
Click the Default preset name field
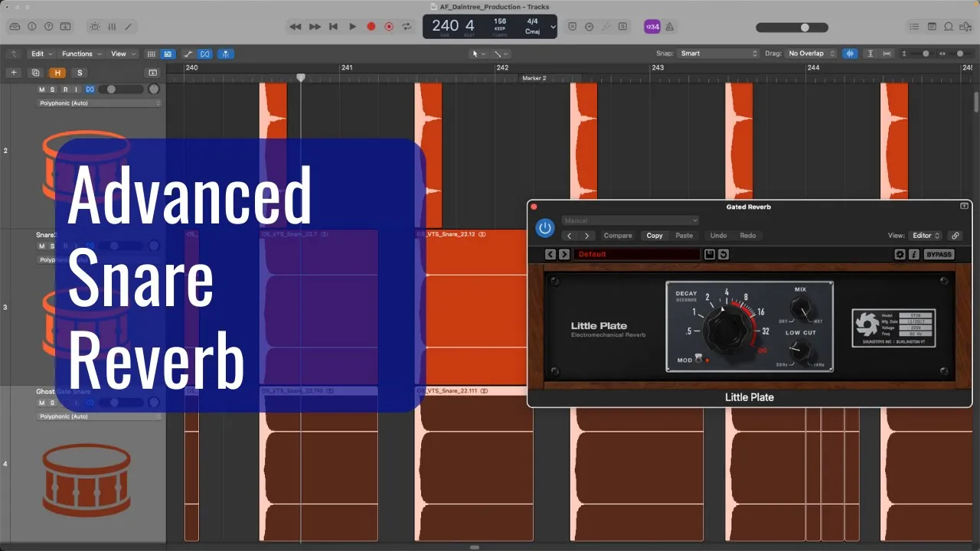coord(637,254)
